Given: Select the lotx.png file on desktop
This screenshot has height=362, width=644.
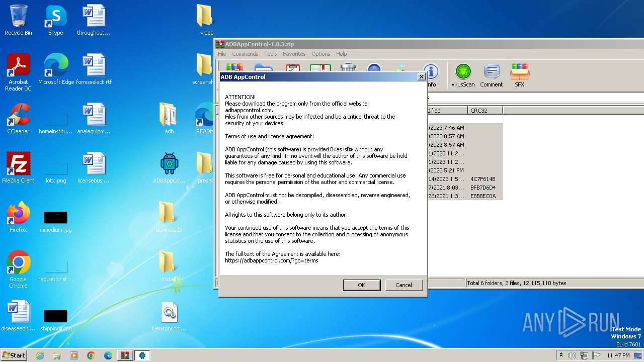Looking at the screenshot, I should point(56,172).
